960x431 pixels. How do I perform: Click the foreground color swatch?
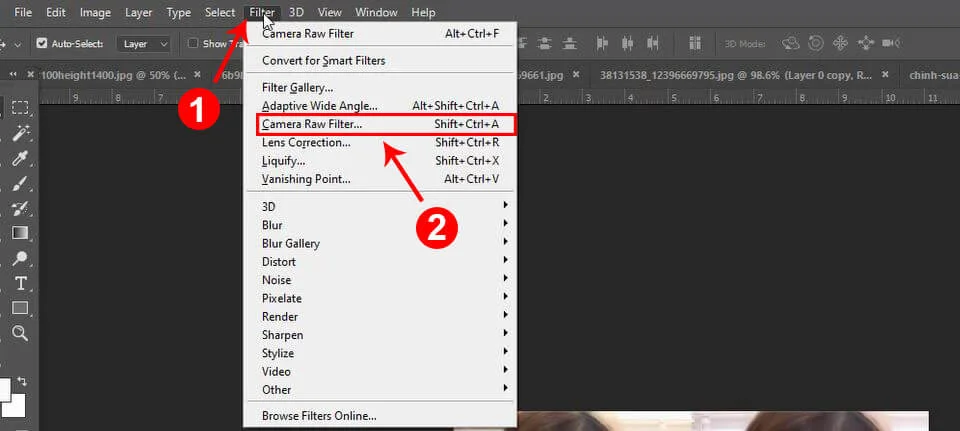click(x=5, y=389)
